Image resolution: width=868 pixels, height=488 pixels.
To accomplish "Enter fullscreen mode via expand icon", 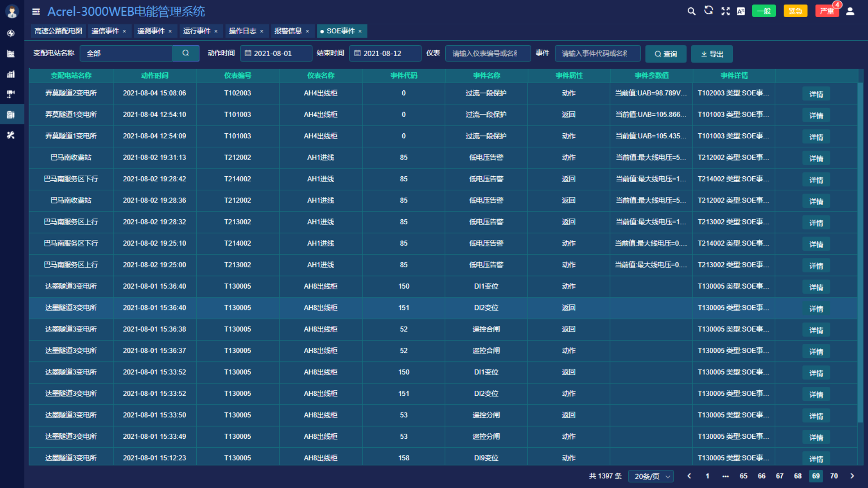I will (x=726, y=11).
